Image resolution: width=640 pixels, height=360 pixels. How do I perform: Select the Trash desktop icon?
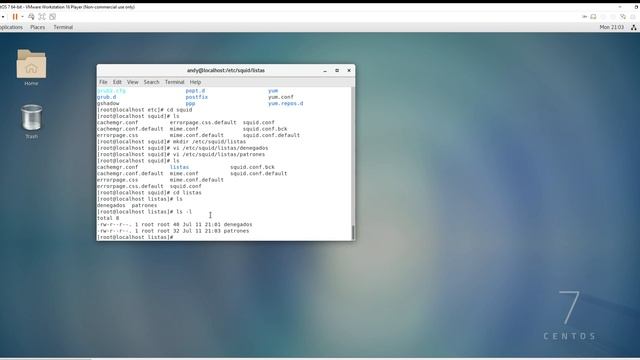pos(31,122)
